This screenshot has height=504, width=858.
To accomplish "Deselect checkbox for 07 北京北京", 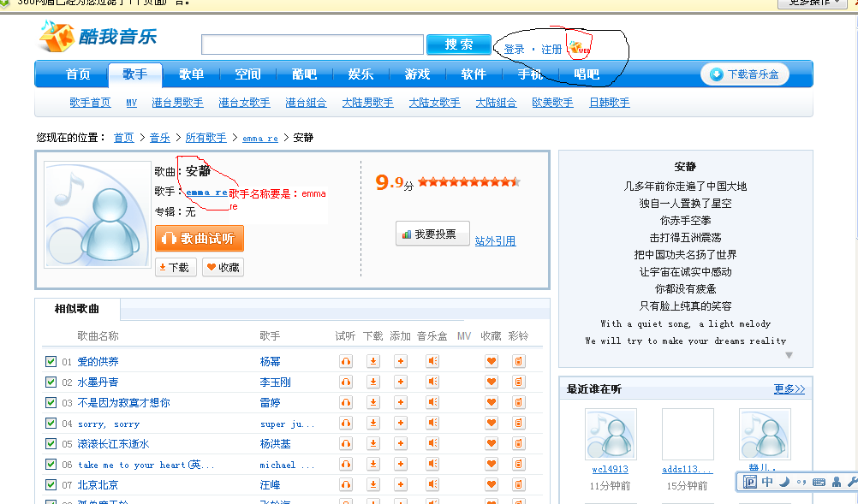I will pos(51,485).
